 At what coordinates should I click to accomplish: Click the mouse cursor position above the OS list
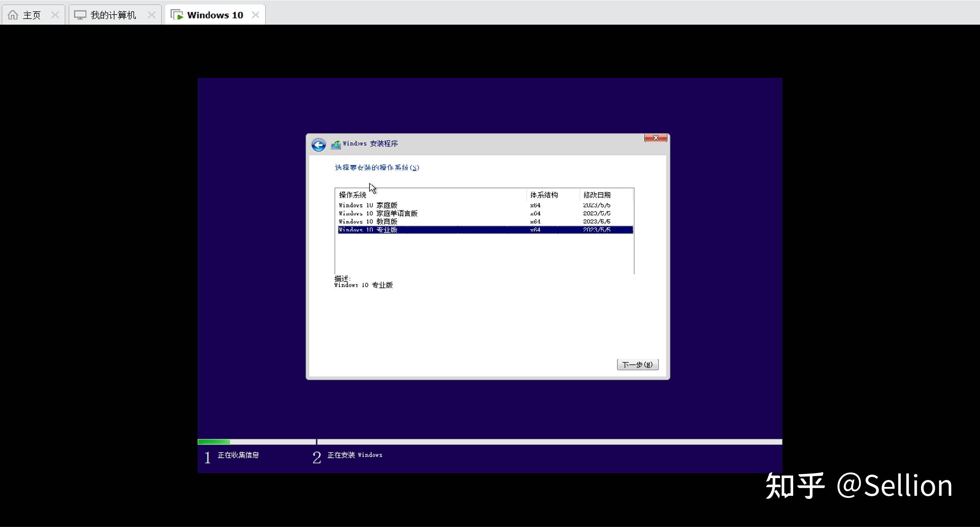pos(371,188)
